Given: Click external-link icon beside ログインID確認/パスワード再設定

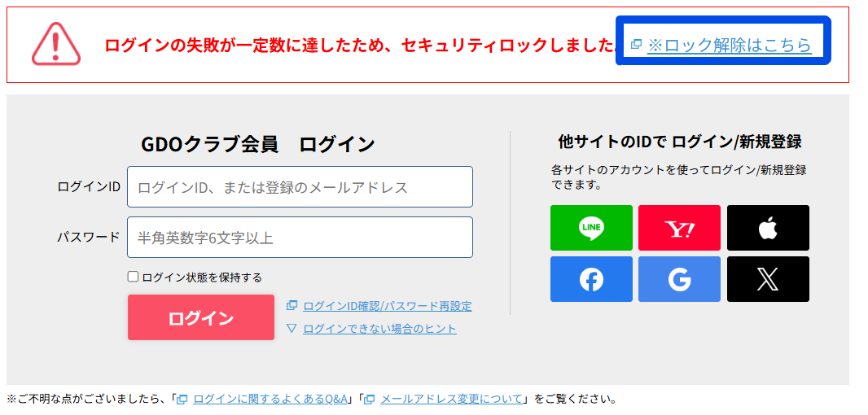Looking at the screenshot, I should point(292,306).
